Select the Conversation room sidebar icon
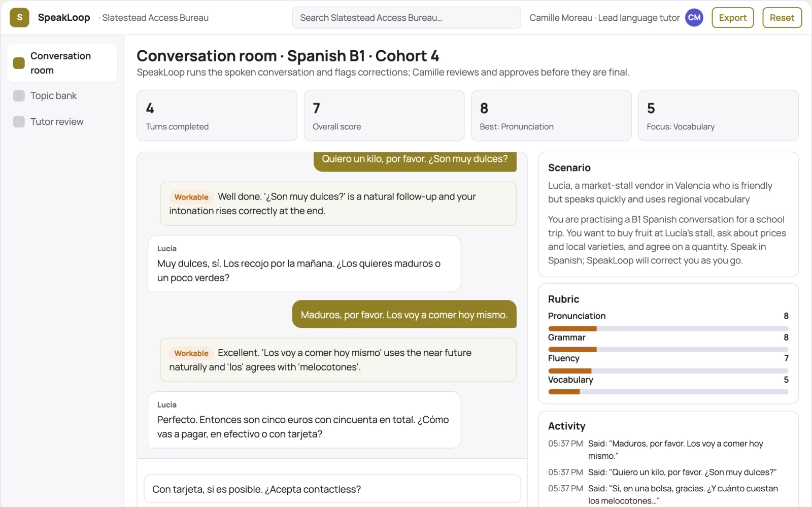The width and height of the screenshot is (812, 507). [19, 63]
